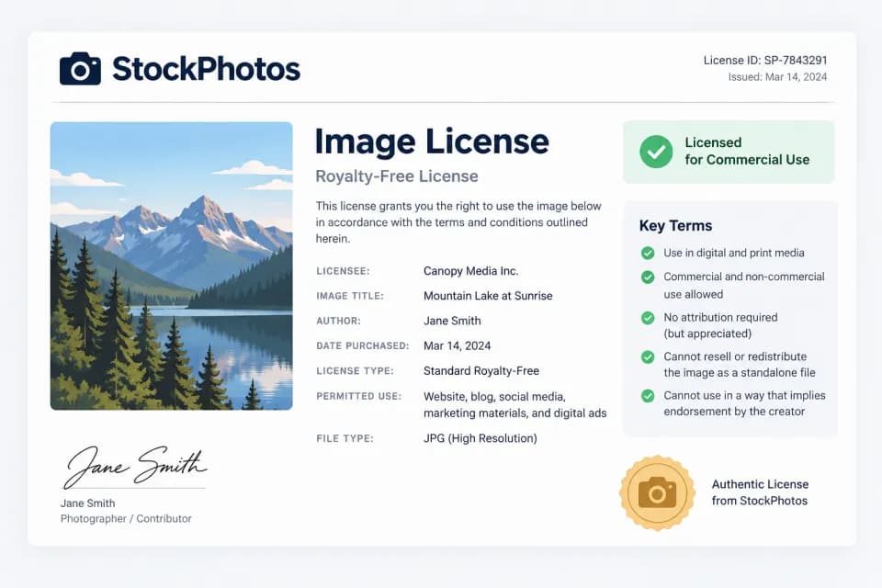
Task: Click the DATE PURCHASED: field label
Action: 363,346
